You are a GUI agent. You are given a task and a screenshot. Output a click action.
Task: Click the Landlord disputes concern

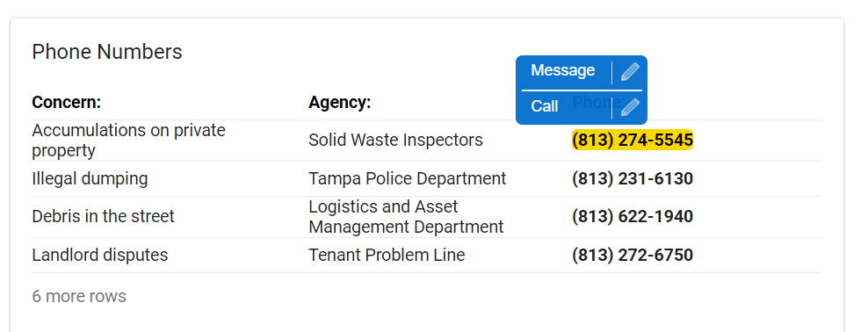pyautogui.click(x=99, y=255)
